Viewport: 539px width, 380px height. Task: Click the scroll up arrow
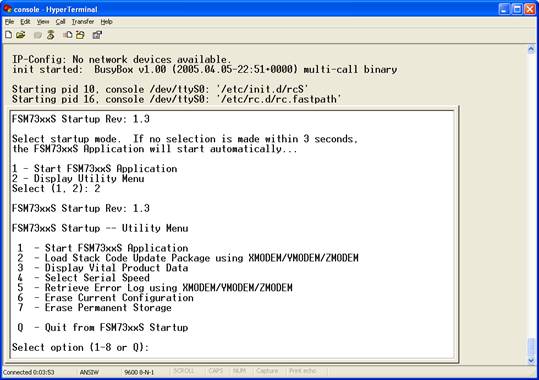(x=531, y=50)
